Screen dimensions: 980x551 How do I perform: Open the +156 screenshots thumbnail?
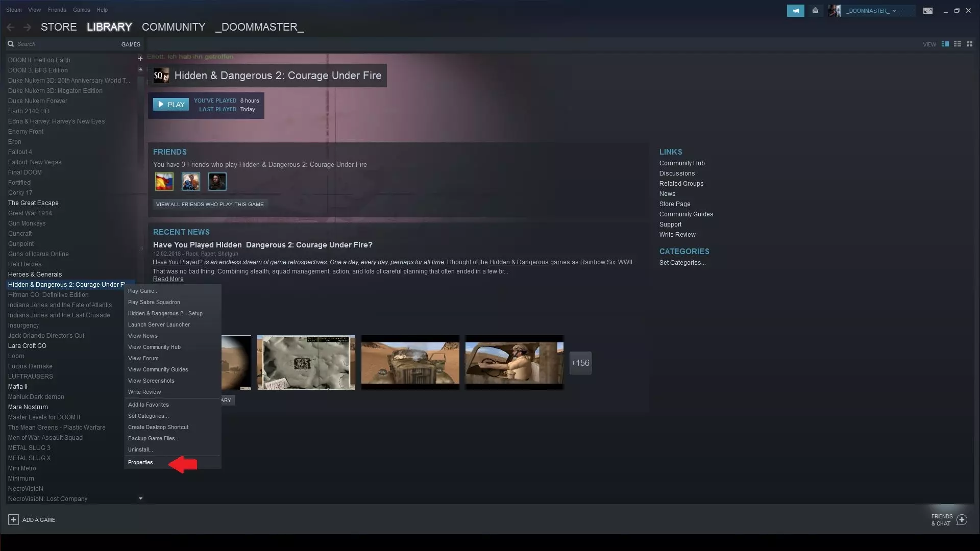[580, 363]
